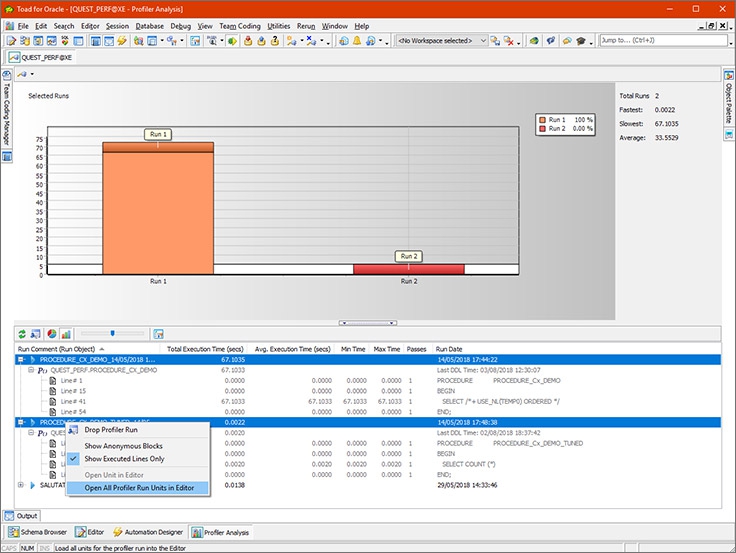This screenshot has width=736, height=553.
Task: Expand the SALUTAT run tree node
Action: coord(22,485)
